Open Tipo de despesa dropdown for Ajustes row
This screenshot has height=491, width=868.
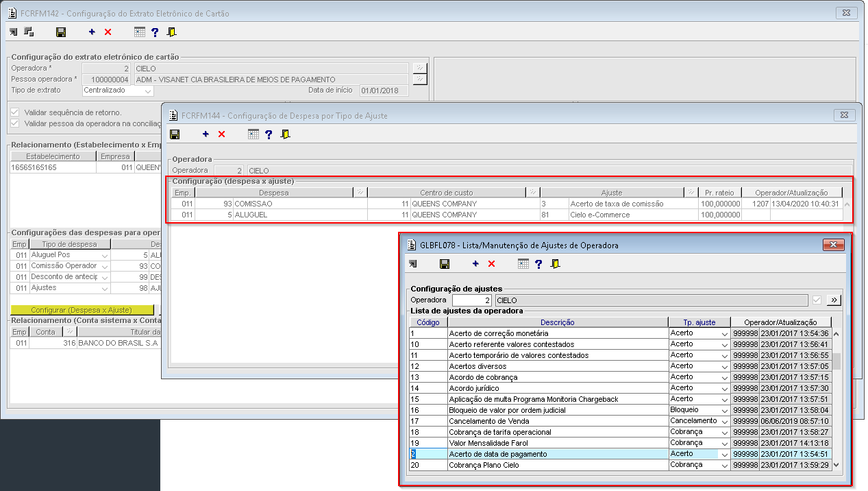[x=105, y=288]
